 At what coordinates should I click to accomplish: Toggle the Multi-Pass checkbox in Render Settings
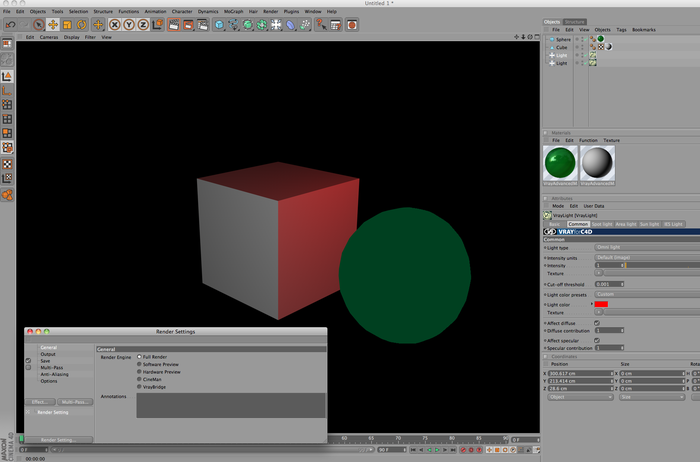click(28, 368)
